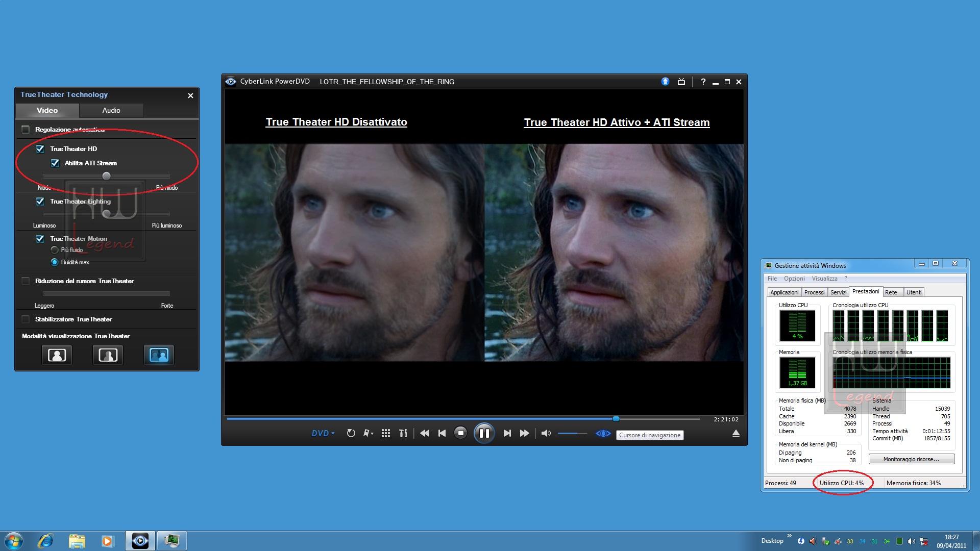Open the ? help menu in Task Manager
This screenshot has height=551, width=980.
point(846,279)
